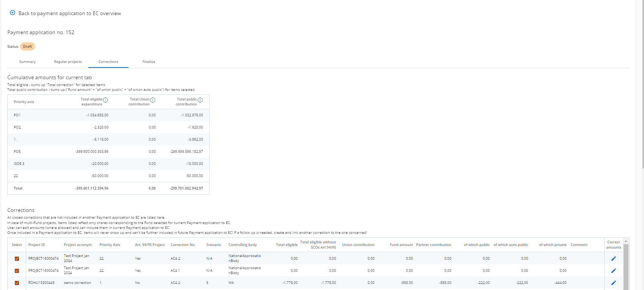Viewport: 644px width, 290px height.
Task: Uncheck the PROJECT16000474 AC4.1 row checkbox
Action: point(17,271)
